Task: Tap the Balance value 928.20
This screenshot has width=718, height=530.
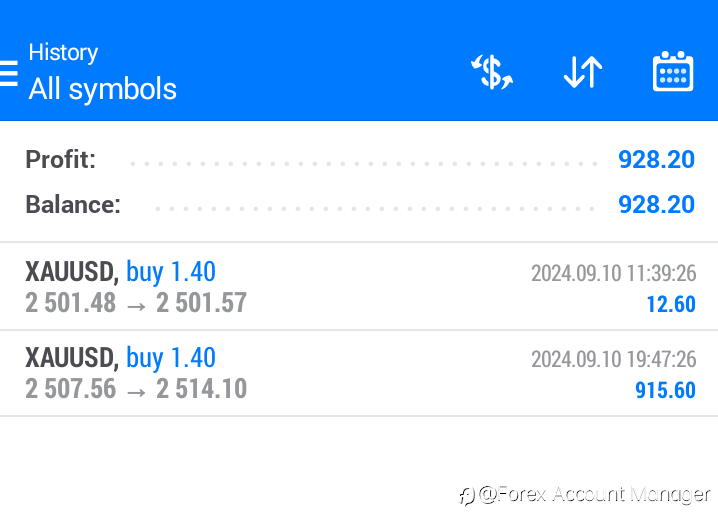Action: tap(656, 205)
